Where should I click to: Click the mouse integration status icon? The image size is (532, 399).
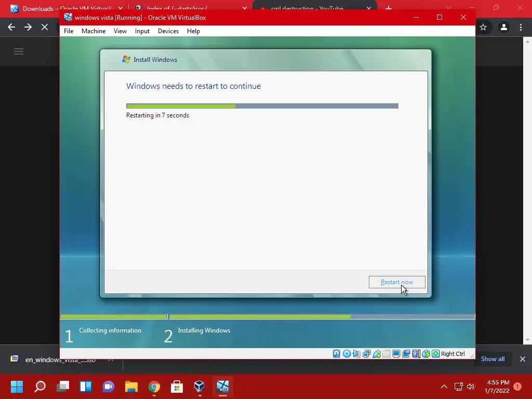426,354
